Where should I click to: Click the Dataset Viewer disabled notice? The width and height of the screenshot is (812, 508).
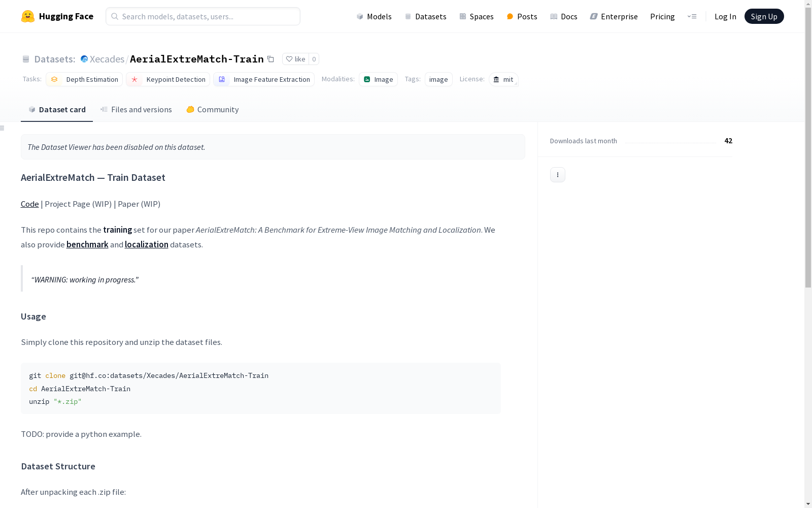[x=273, y=147]
